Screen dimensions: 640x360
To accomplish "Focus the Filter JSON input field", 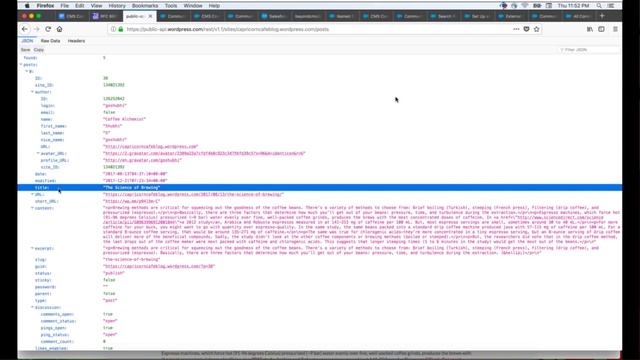I will (x=589, y=50).
